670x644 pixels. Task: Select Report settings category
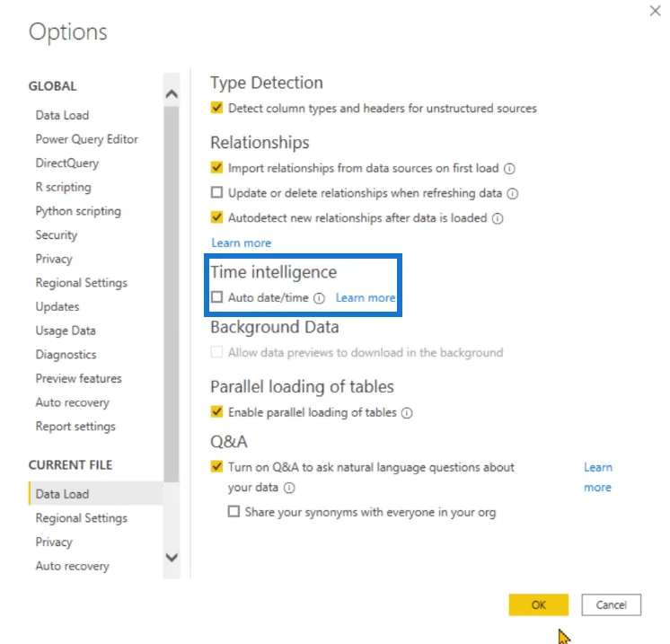[75, 427]
